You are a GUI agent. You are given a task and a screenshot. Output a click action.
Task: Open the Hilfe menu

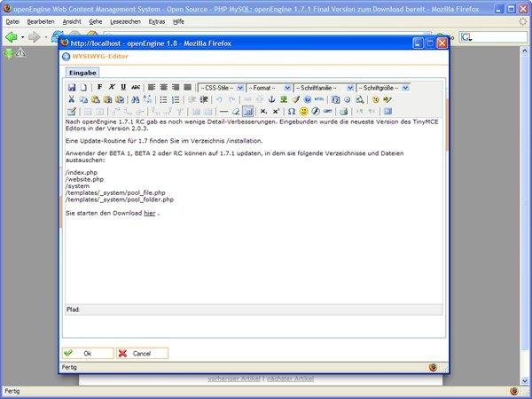(x=178, y=21)
